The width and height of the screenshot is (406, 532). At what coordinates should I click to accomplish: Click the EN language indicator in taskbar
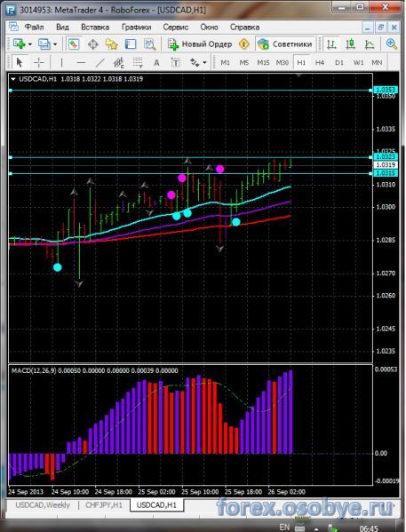[x=283, y=527]
